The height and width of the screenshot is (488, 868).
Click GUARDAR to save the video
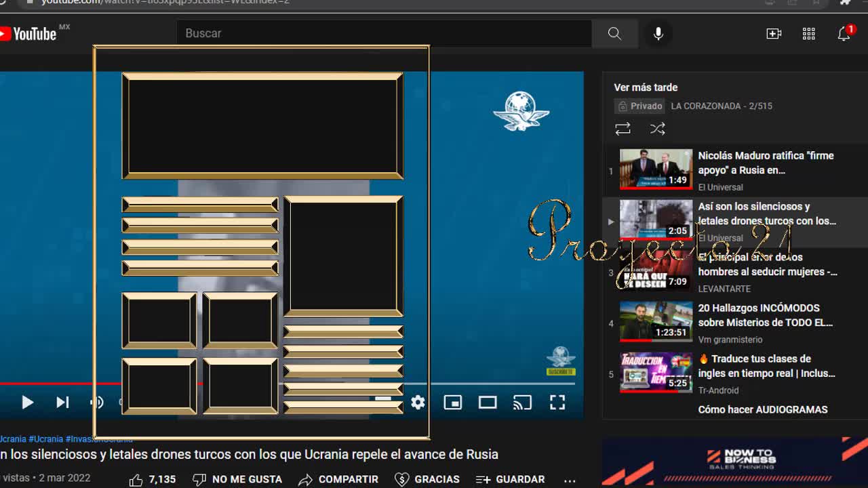[511, 479]
